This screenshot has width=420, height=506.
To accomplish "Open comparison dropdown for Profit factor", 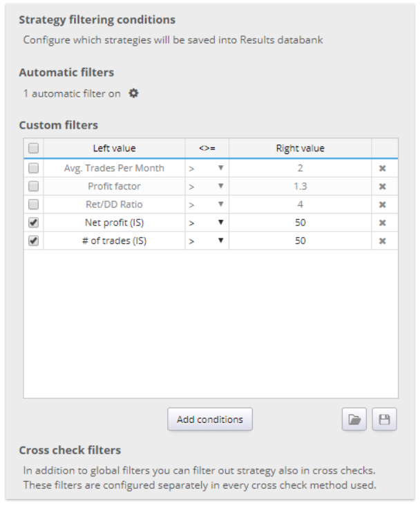I will pyautogui.click(x=207, y=186).
